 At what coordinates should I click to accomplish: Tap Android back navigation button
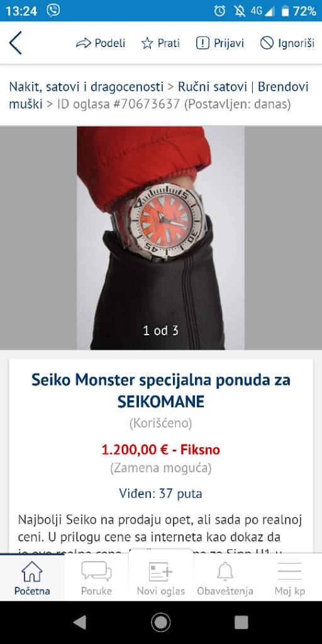(x=80, y=623)
